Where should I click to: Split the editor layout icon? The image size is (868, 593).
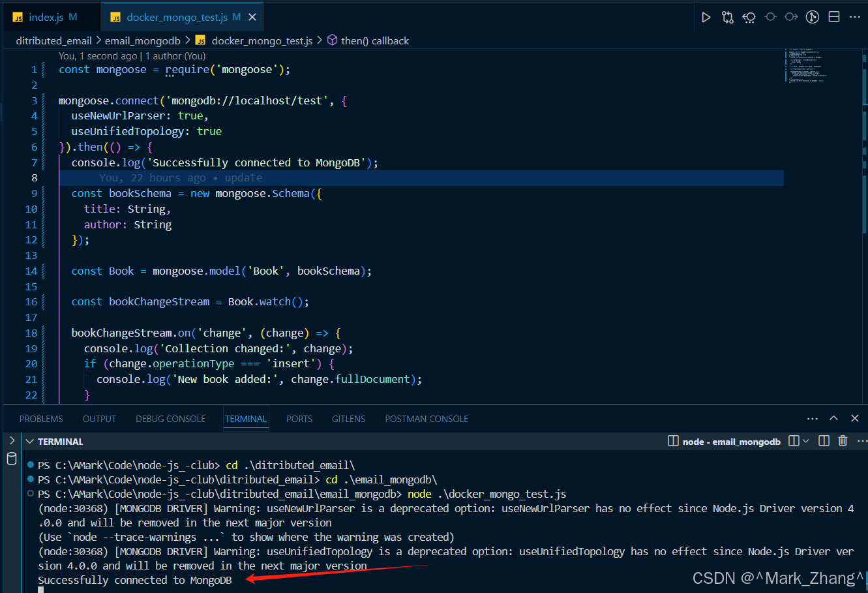[834, 17]
